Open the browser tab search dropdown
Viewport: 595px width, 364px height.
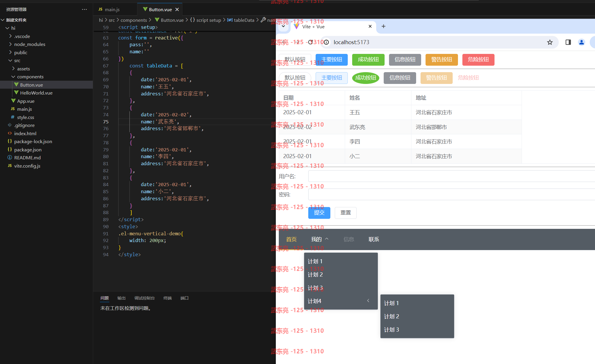click(283, 26)
